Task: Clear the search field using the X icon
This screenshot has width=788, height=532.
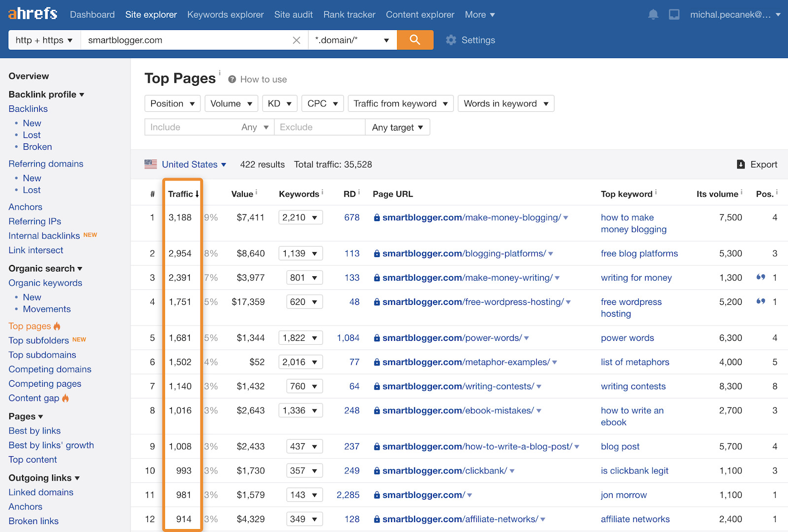Action: pos(296,40)
